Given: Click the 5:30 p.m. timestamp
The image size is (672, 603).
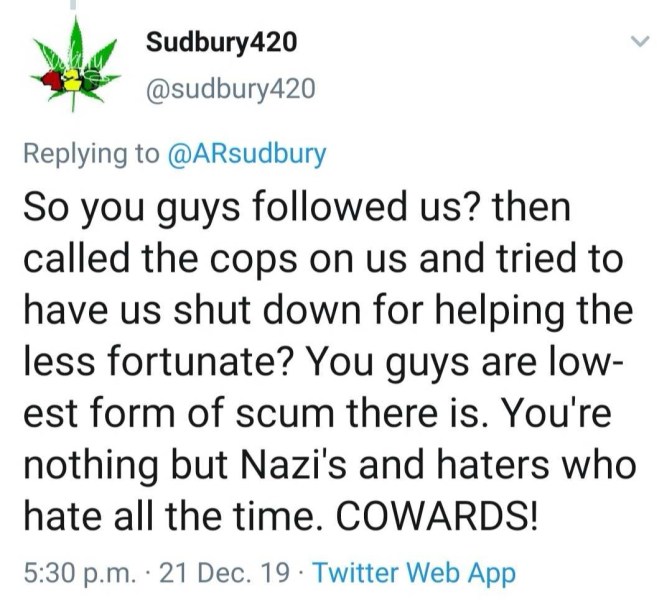Looking at the screenshot, I should pos(75,573).
